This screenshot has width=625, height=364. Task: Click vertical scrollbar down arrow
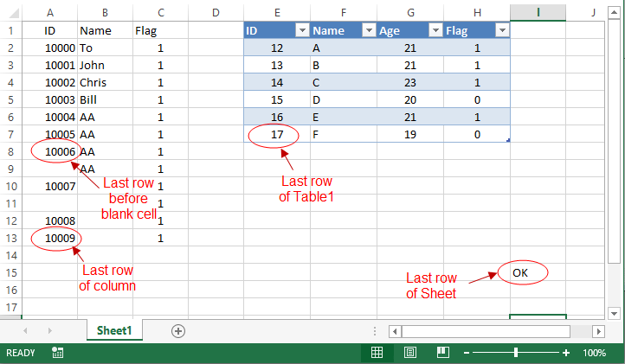614,313
